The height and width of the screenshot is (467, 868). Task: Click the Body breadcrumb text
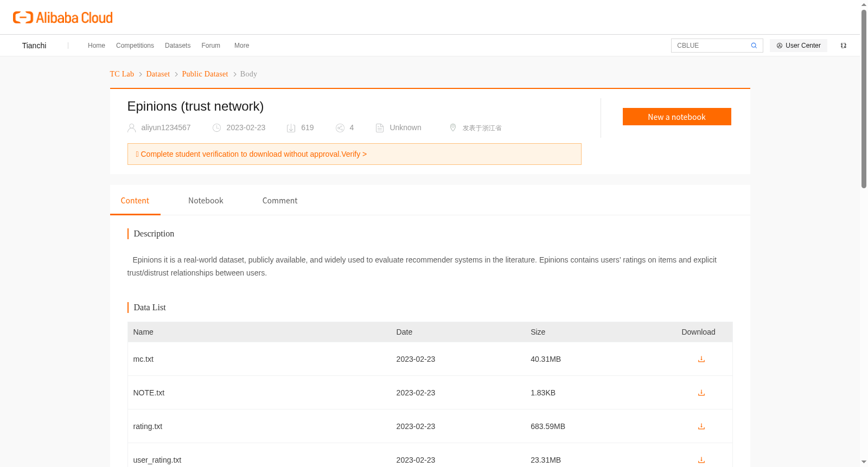pos(248,74)
